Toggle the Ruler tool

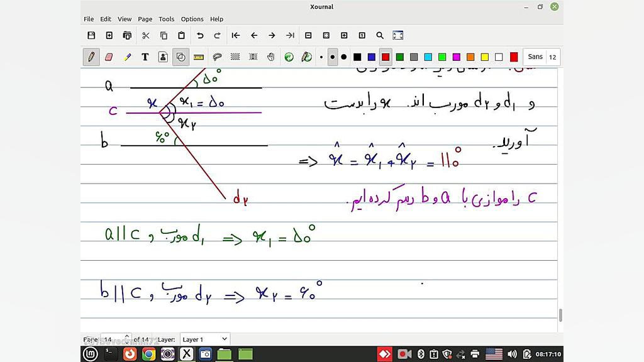[x=199, y=57]
